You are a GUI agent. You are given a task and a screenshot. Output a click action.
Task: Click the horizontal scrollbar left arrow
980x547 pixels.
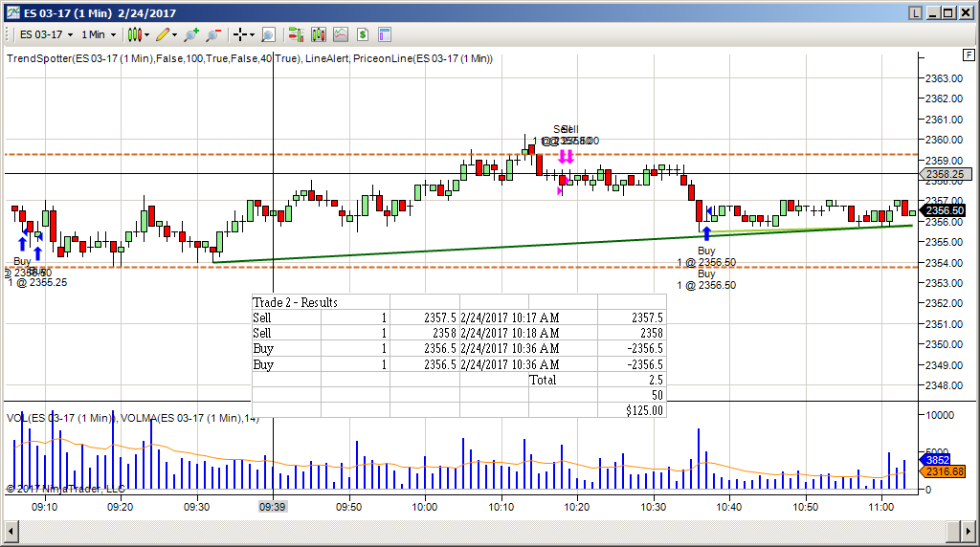point(11,532)
